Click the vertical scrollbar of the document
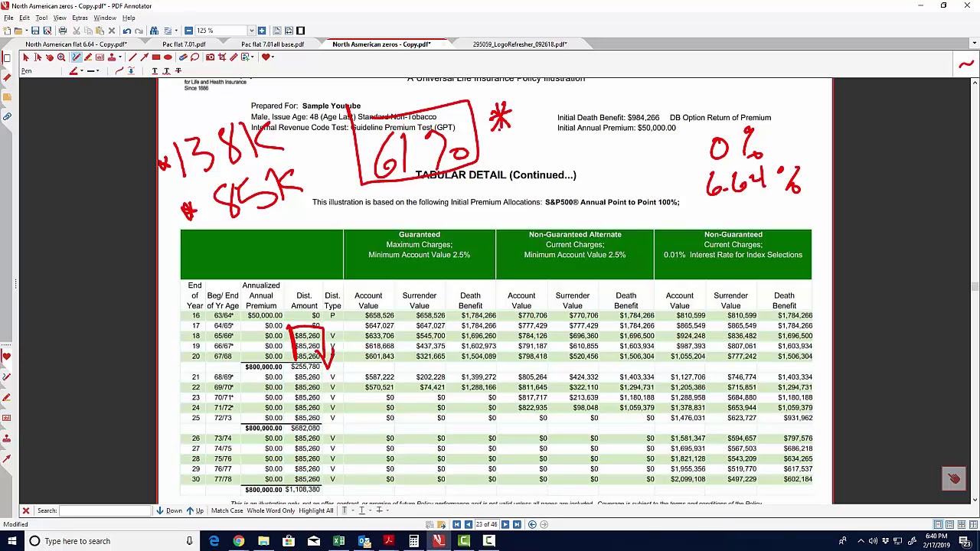The width and height of the screenshot is (980, 551). click(x=975, y=287)
